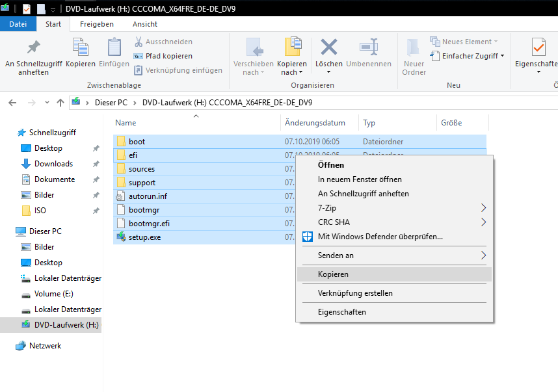Select Eigenschaften in the context menu

tap(394, 312)
